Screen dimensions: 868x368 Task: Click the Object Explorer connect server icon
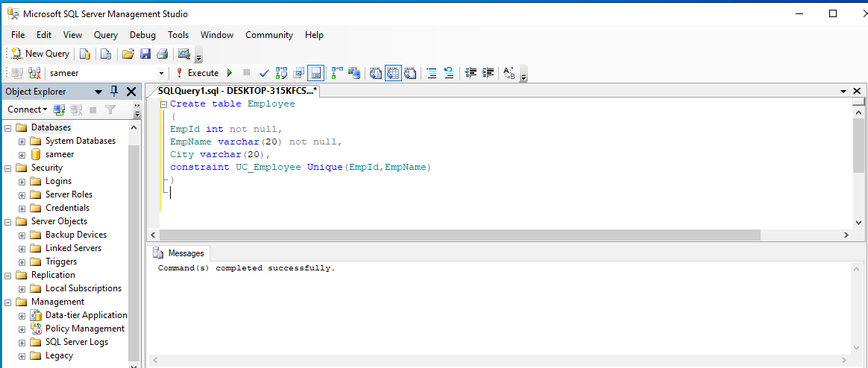point(59,110)
